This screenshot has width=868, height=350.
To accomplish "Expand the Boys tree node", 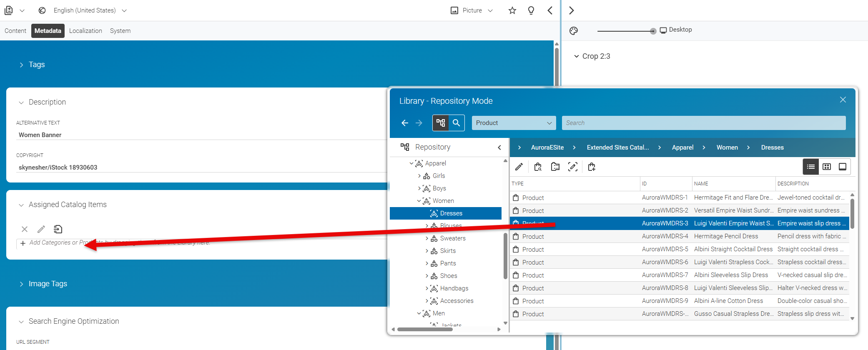I will 419,188.
